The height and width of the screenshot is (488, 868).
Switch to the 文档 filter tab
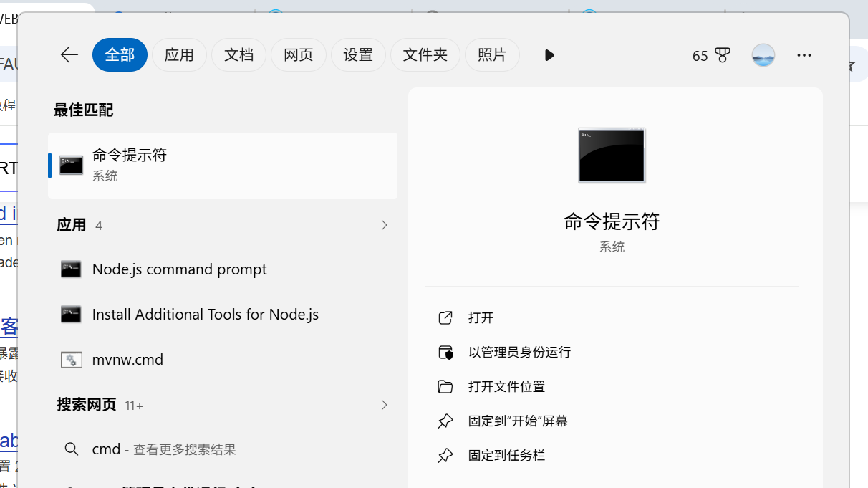pos(238,55)
